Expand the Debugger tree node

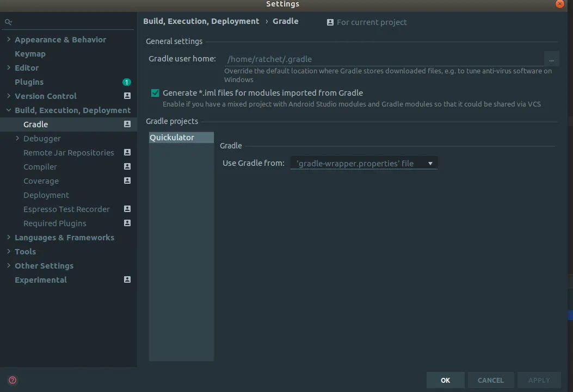pos(17,139)
